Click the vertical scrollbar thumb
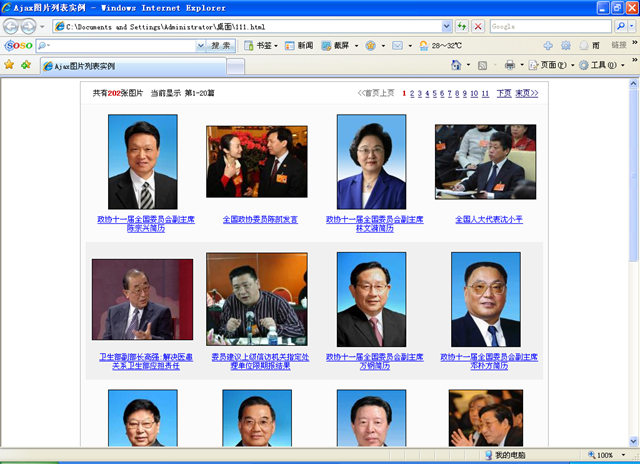640x464 pixels. (x=633, y=175)
